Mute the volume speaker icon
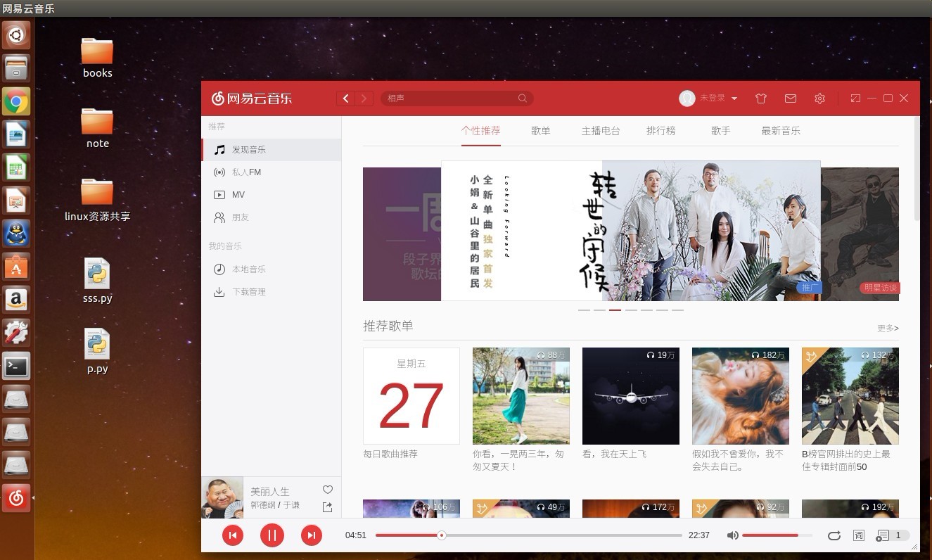This screenshot has width=932, height=560. tap(732, 535)
